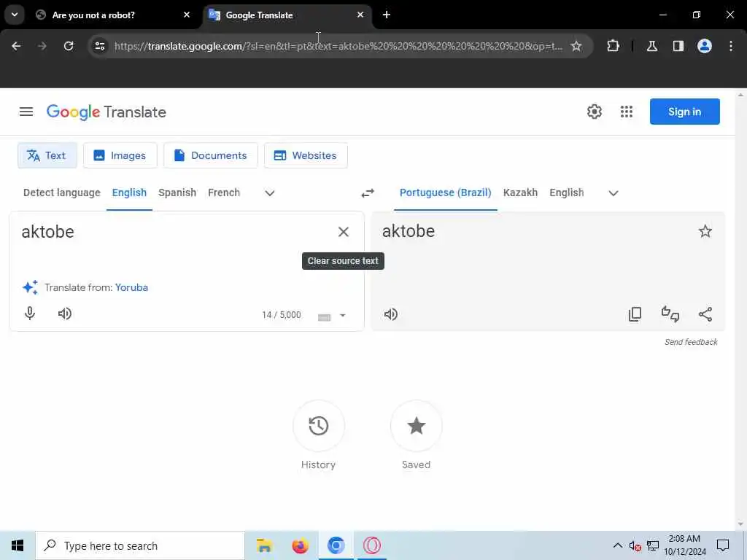Open Google Translate settings gear
The width and height of the screenshot is (747, 560).
[594, 112]
